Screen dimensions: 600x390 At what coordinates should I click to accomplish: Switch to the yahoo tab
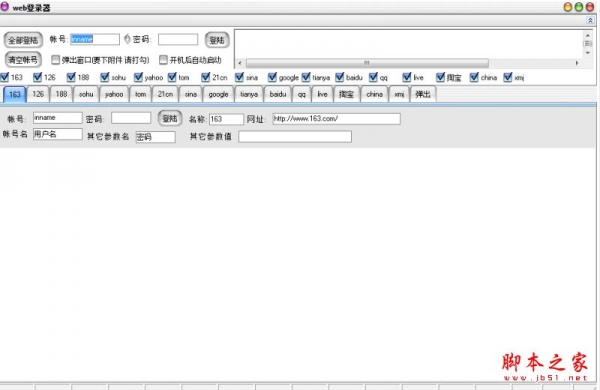114,94
